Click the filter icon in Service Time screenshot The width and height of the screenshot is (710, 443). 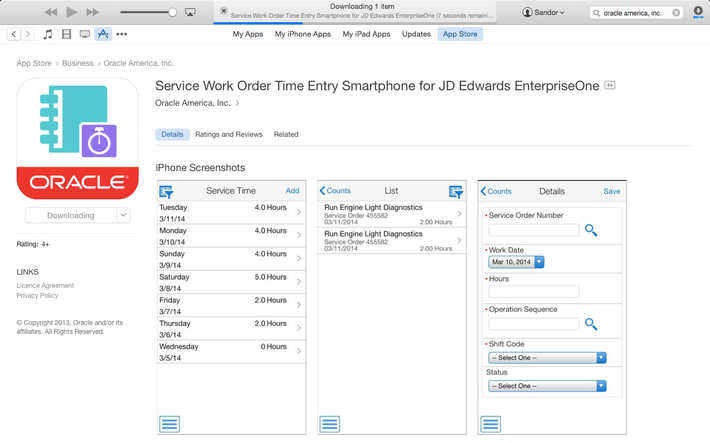tap(166, 192)
